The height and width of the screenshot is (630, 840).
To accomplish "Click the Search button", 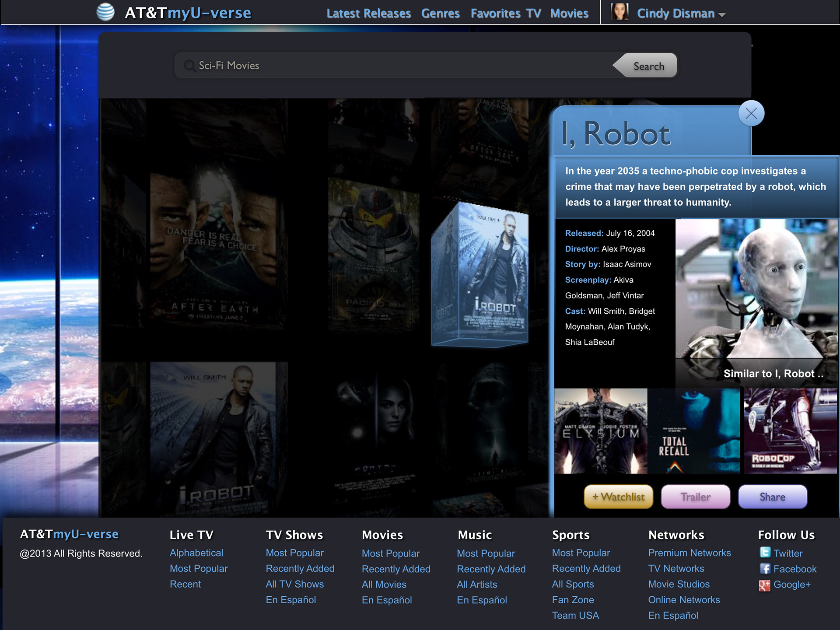I will (x=646, y=66).
